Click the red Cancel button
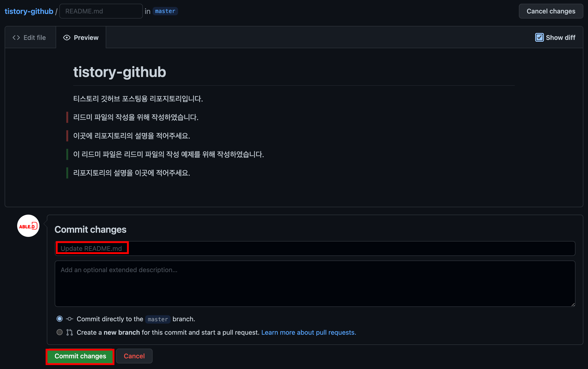This screenshot has width=588, height=369. [x=134, y=356]
